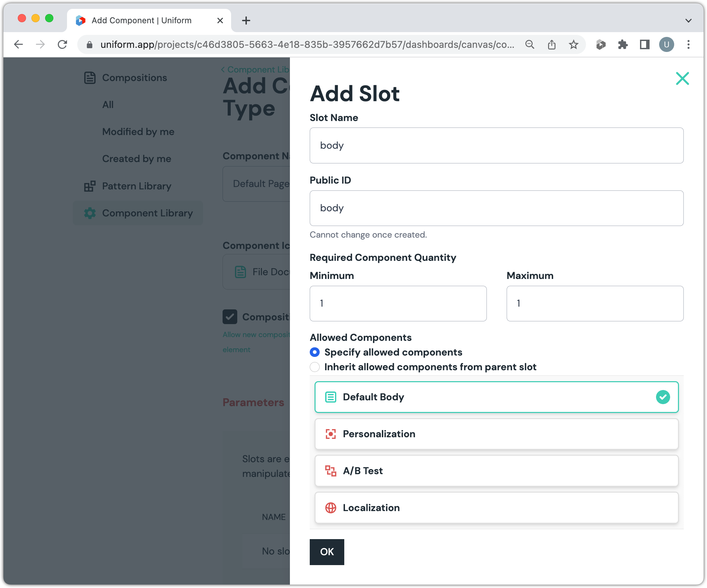Image resolution: width=707 pixels, height=588 pixels.
Task: Open the Chrome three-dot menu
Action: (688, 44)
